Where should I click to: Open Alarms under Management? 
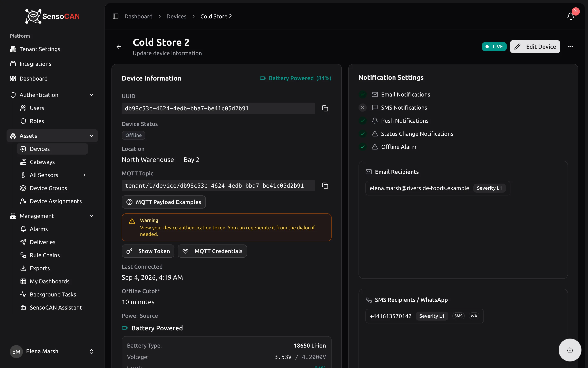tap(52, 229)
